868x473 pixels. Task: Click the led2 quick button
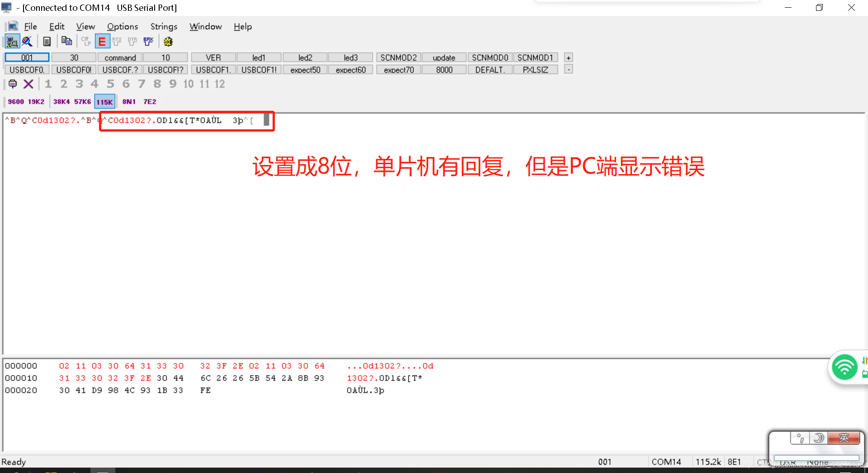click(x=305, y=57)
